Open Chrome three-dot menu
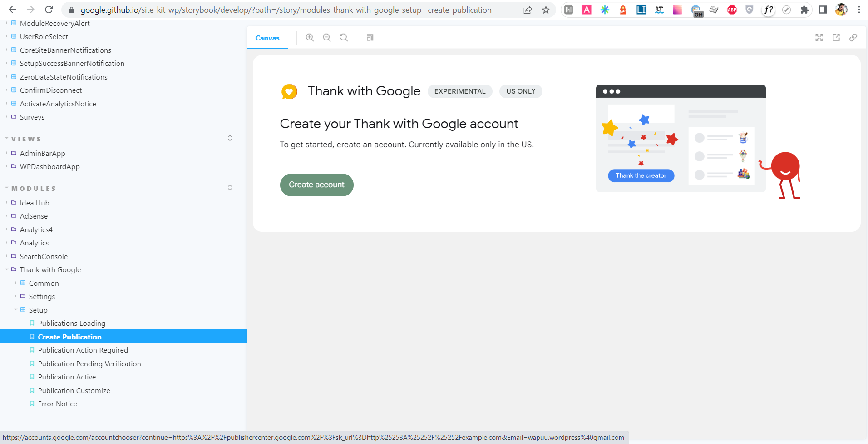This screenshot has width=868, height=444. click(859, 10)
